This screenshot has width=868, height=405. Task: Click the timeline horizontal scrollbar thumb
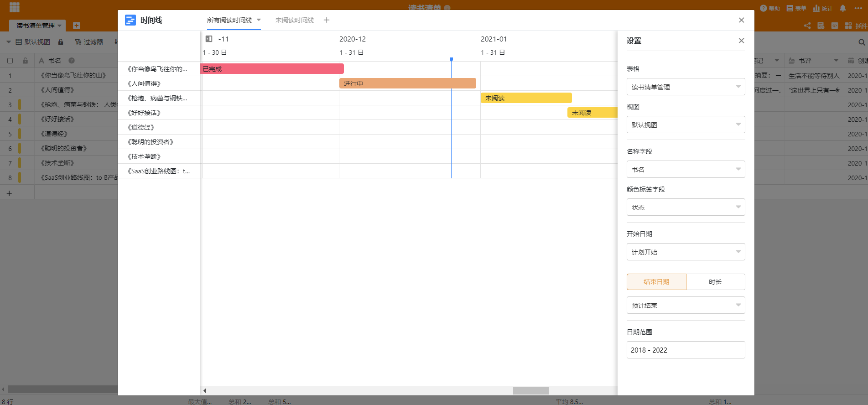[x=531, y=390]
